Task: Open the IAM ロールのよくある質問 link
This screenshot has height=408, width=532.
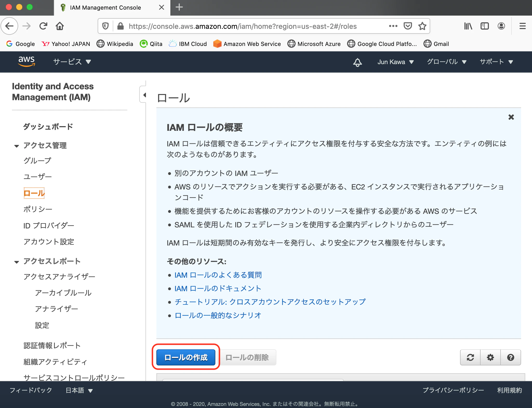Action: pyautogui.click(x=218, y=275)
